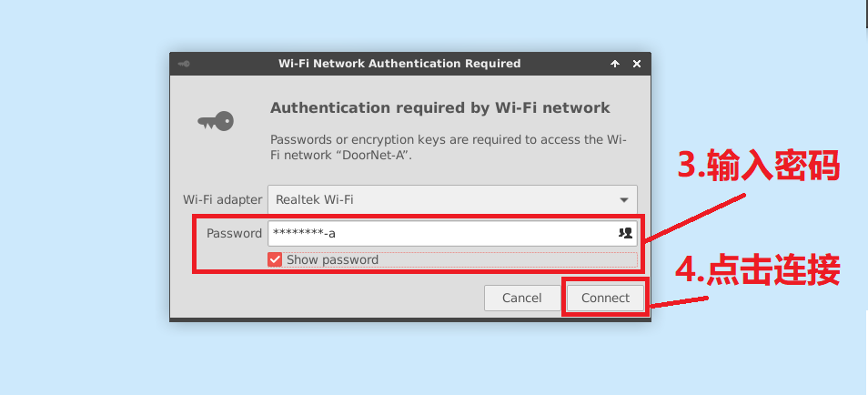Open the Realtek Wi-Fi adapter combo box
Image resolution: width=868 pixels, height=395 pixels.
[x=452, y=199]
